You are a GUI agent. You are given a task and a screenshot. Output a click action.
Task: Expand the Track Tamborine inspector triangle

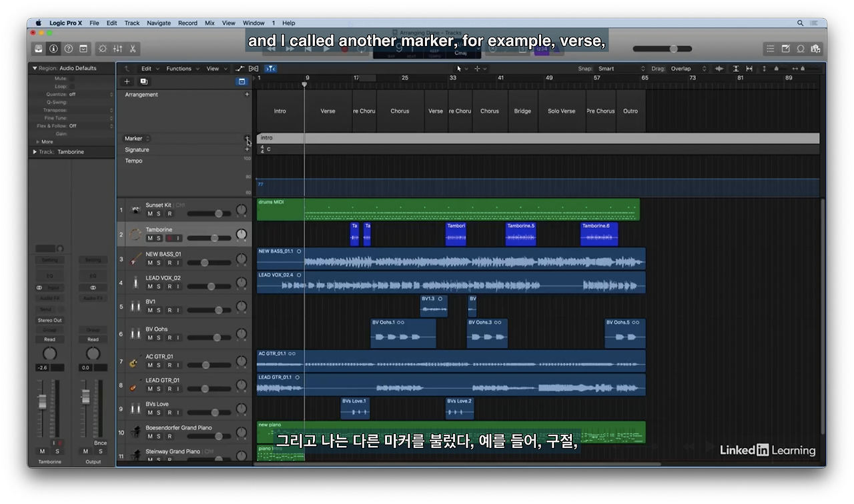pyautogui.click(x=35, y=152)
